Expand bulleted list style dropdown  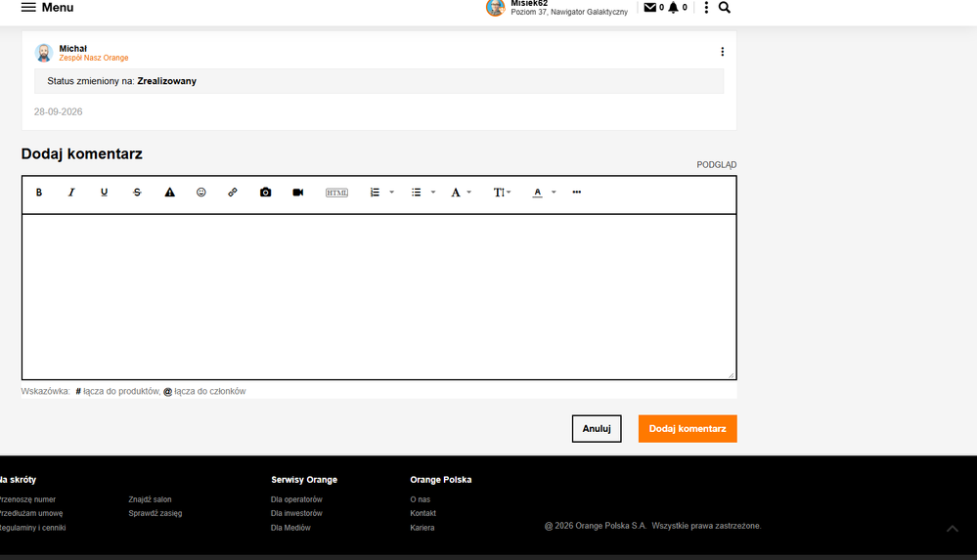coord(433,193)
